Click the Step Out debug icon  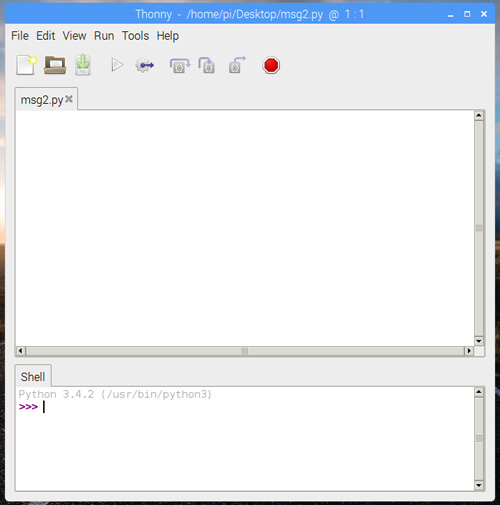(x=237, y=65)
